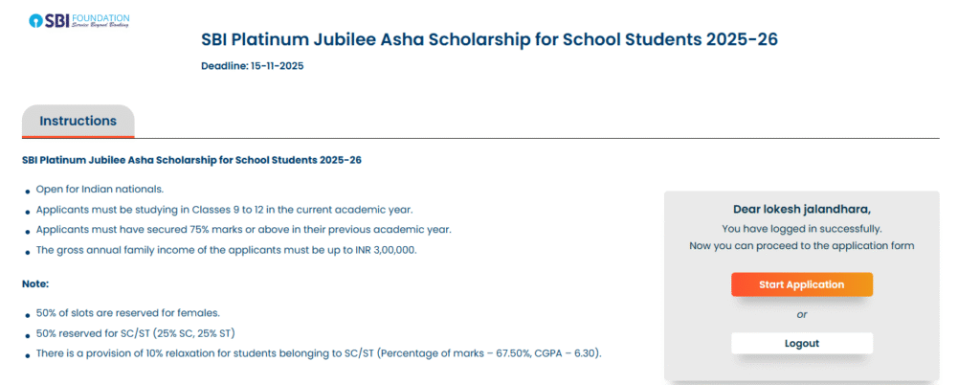The width and height of the screenshot is (980, 385).
Task: Click the "50% slots reserved for females" line
Action: 129,312
